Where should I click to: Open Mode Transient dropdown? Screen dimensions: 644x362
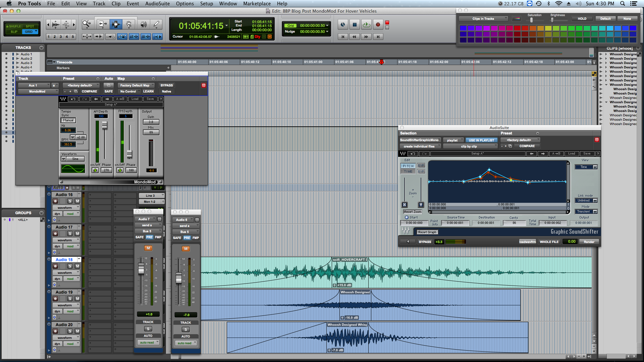(x=586, y=212)
